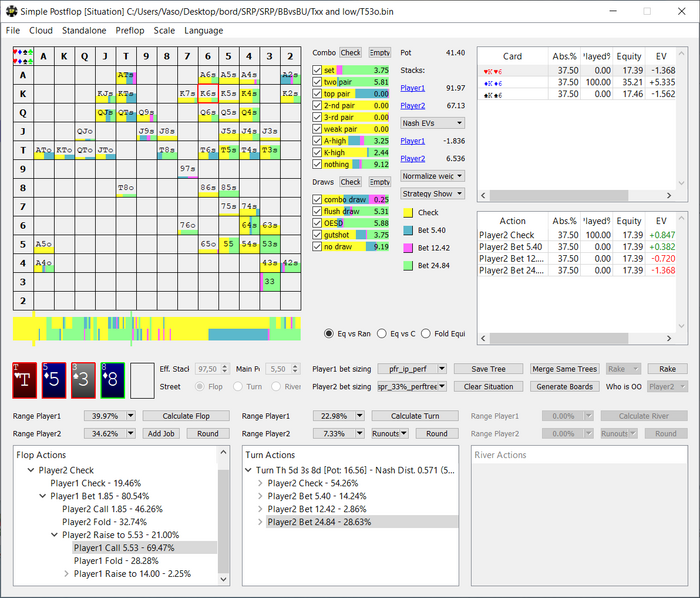Click the Calculate Turn button
Viewport: 700px width, 598px height.
pos(415,415)
